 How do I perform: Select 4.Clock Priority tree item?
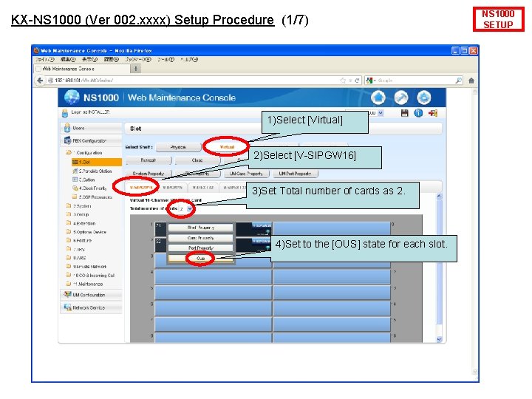tap(89, 188)
